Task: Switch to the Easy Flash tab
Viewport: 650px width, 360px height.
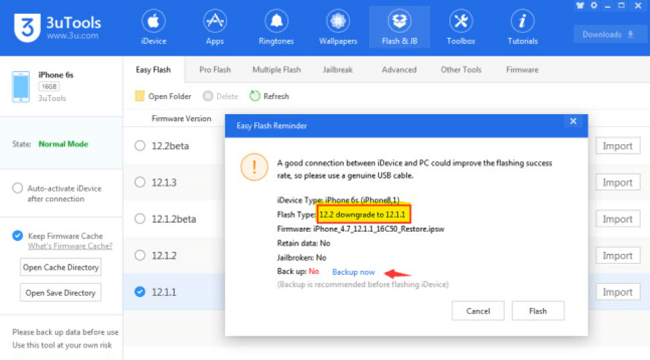Action: 153,70
